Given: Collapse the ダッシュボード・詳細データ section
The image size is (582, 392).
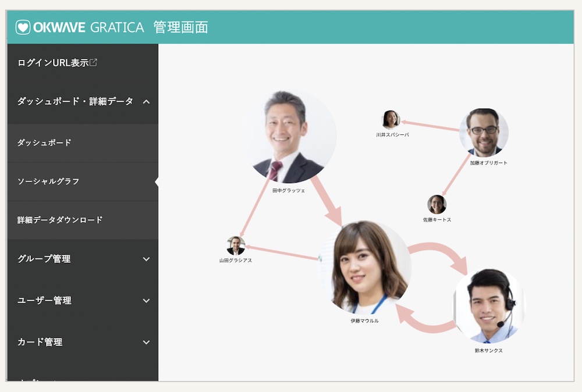Looking at the screenshot, I should pos(146,102).
